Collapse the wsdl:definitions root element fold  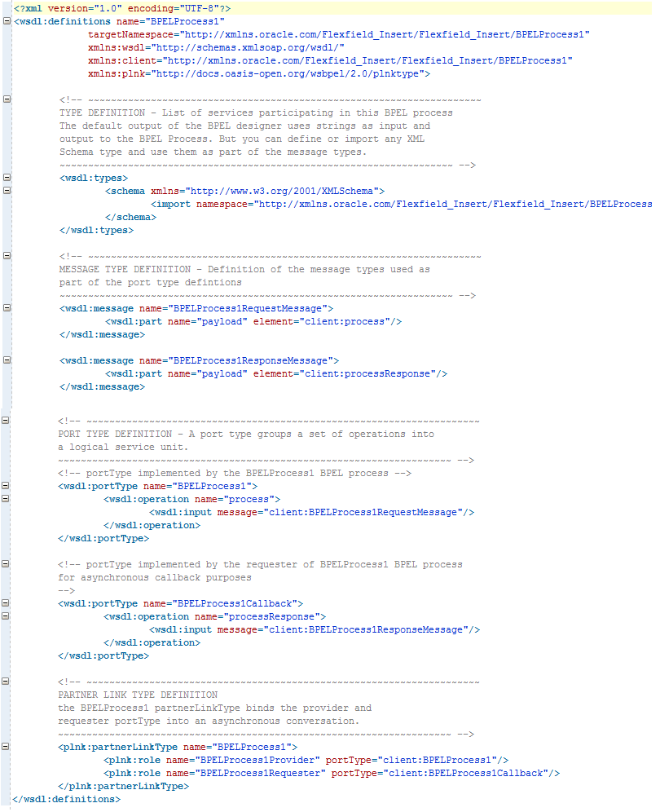(x=7, y=20)
